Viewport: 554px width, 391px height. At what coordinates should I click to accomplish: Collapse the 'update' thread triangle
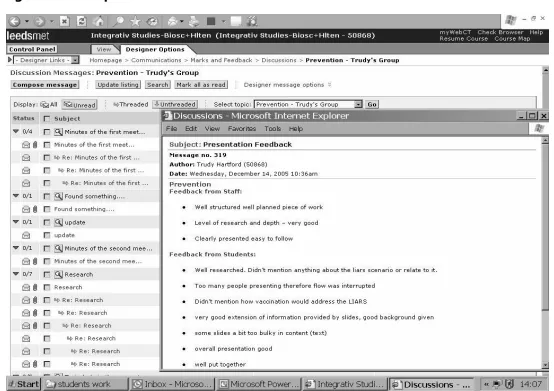[x=16, y=222]
